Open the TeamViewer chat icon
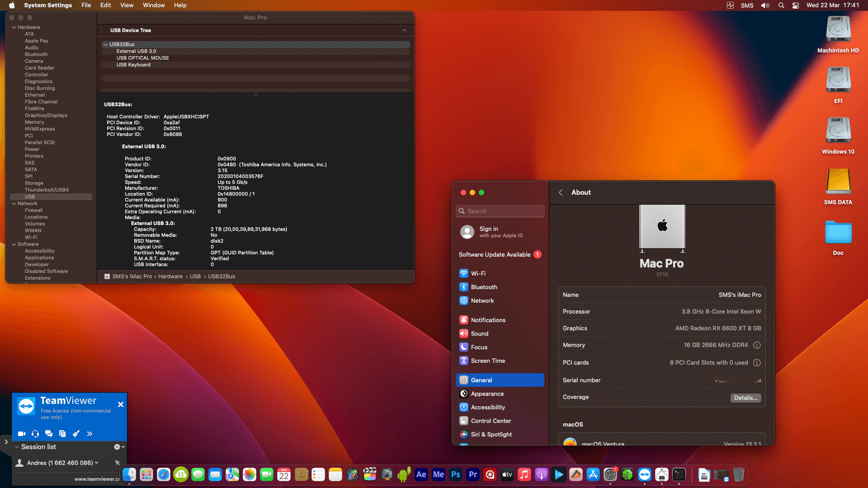 [49, 433]
